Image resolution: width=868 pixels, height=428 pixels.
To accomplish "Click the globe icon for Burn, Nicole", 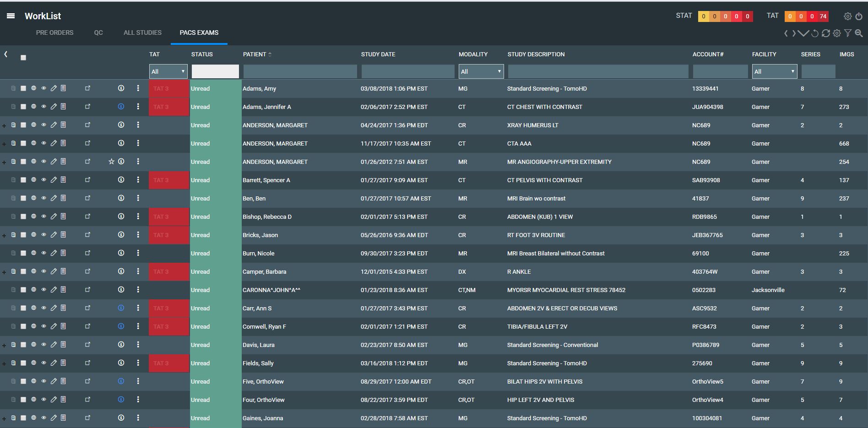I will pyautogui.click(x=33, y=253).
